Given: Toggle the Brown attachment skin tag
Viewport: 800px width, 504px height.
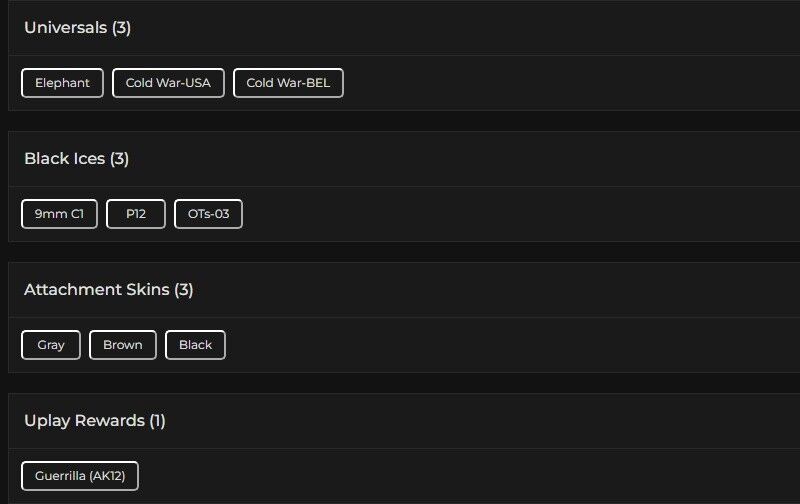Looking at the screenshot, I should click(123, 345).
